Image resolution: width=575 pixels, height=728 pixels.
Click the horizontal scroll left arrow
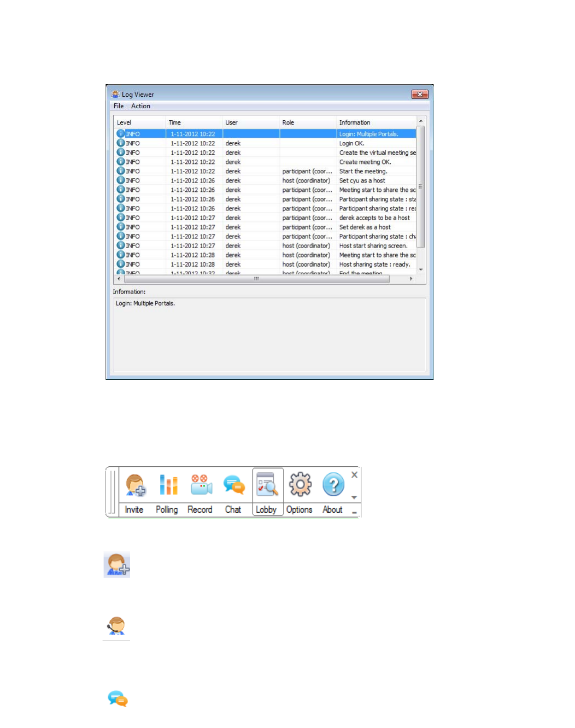coord(119,279)
